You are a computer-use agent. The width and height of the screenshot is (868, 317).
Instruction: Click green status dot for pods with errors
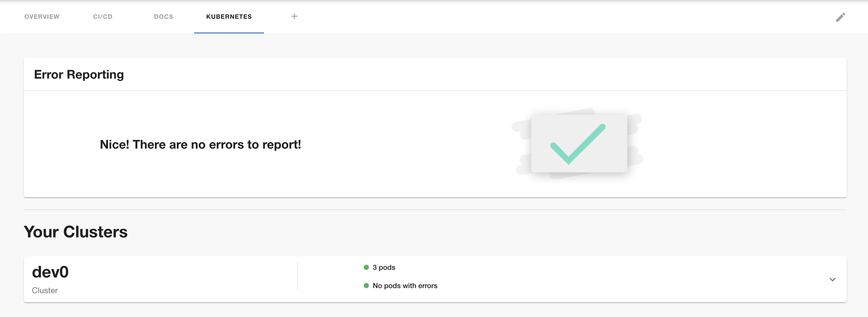(366, 286)
